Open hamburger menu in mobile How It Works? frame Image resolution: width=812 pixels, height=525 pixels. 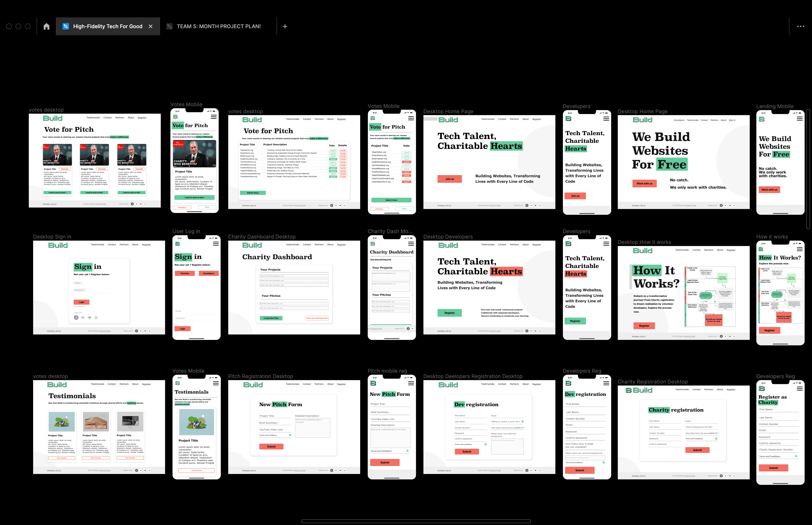point(799,249)
